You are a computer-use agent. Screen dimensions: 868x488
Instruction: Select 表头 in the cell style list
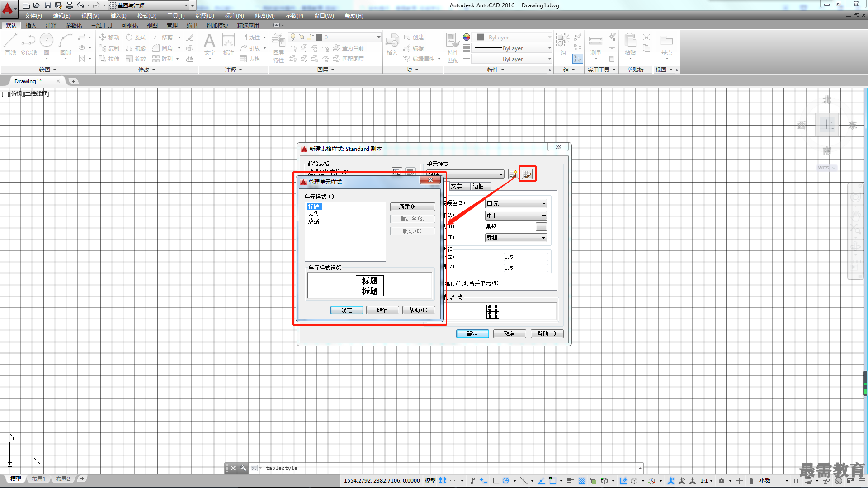(313, 214)
